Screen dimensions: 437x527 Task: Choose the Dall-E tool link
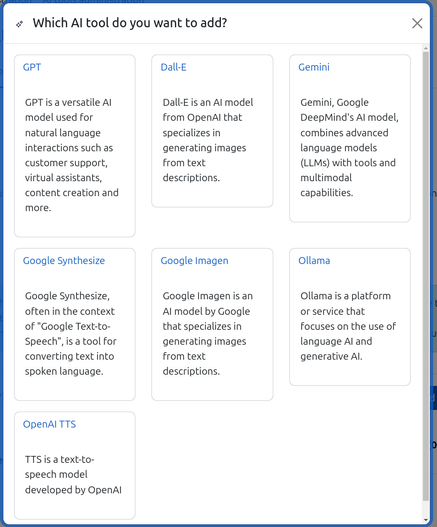click(173, 67)
